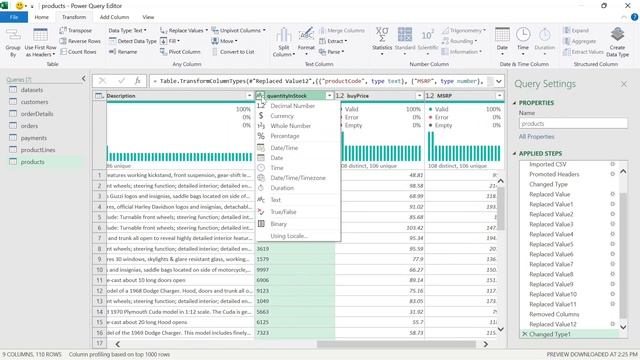Open Parse dropdown in Text Column
Image resolution: width=640 pixels, height=360 pixels.
tap(331, 52)
